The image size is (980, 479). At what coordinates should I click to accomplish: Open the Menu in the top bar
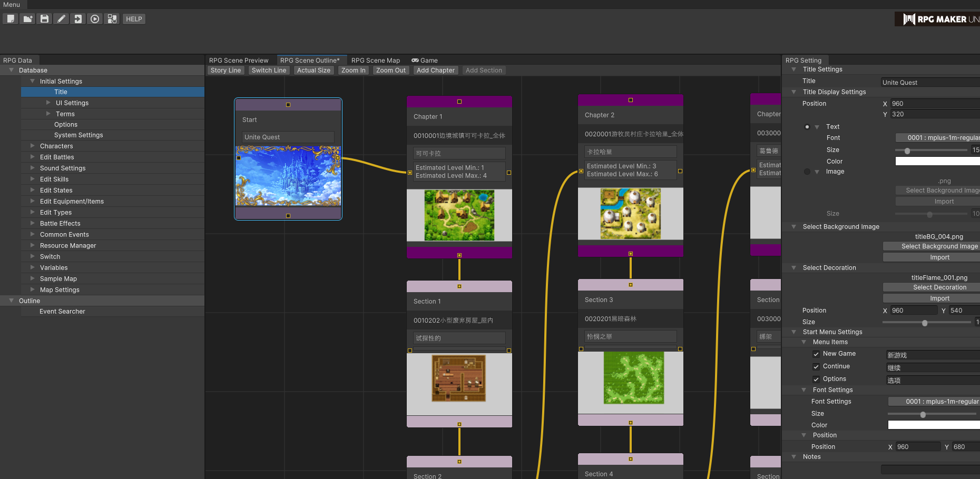pyautogui.click(x=12, y=5)
